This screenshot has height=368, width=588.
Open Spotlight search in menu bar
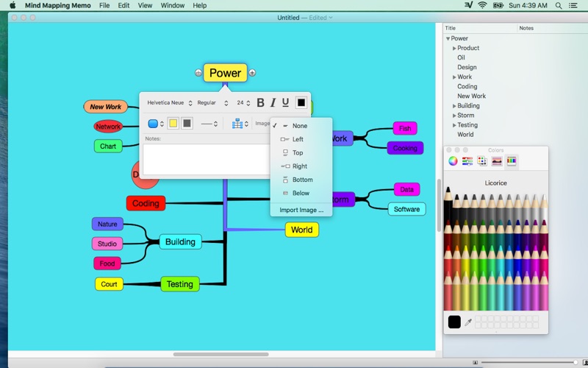(x=559, y=5)
